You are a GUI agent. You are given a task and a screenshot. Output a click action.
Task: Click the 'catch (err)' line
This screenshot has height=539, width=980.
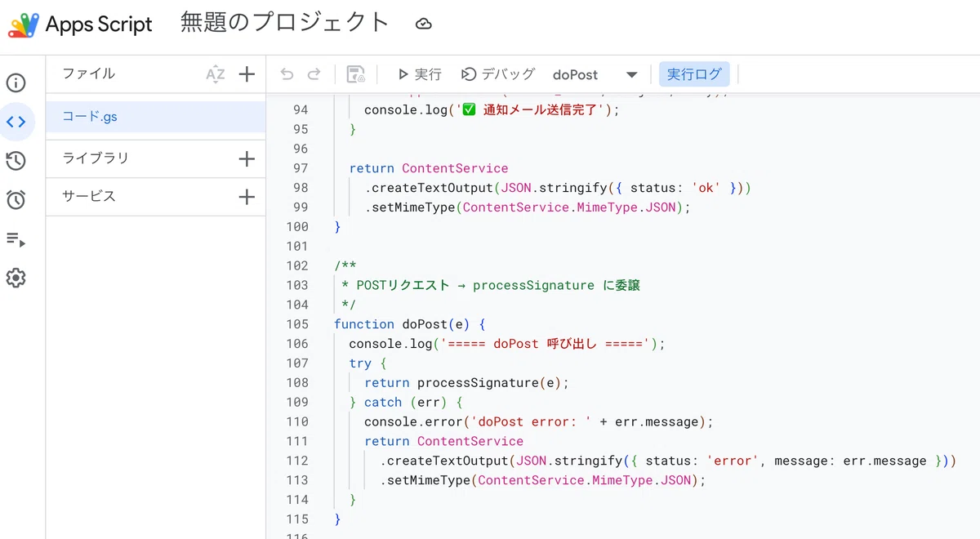point(406,403)
